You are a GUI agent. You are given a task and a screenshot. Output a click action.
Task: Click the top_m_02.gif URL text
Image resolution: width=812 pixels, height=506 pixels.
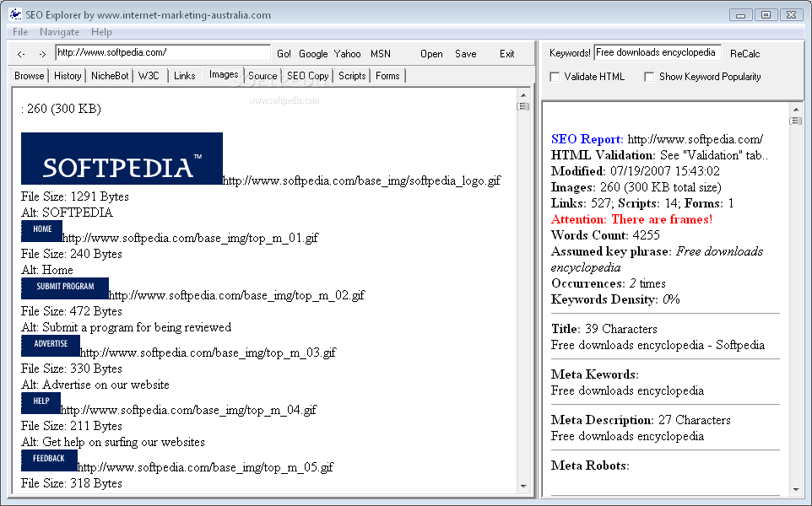click(236, 295)
